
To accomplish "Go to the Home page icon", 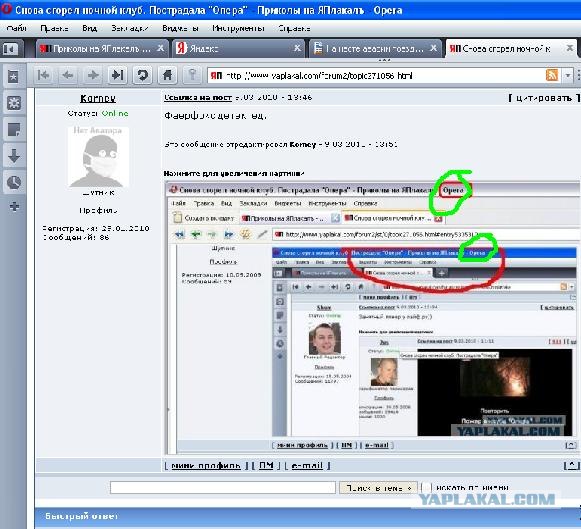I will click(167, 76).
